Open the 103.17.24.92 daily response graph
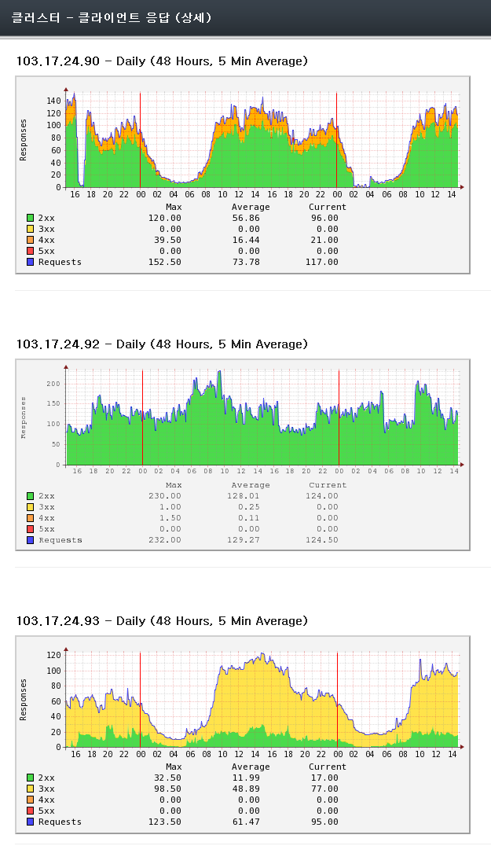The width and height of the screenshot is (491, 868). [x=243, y=455]
